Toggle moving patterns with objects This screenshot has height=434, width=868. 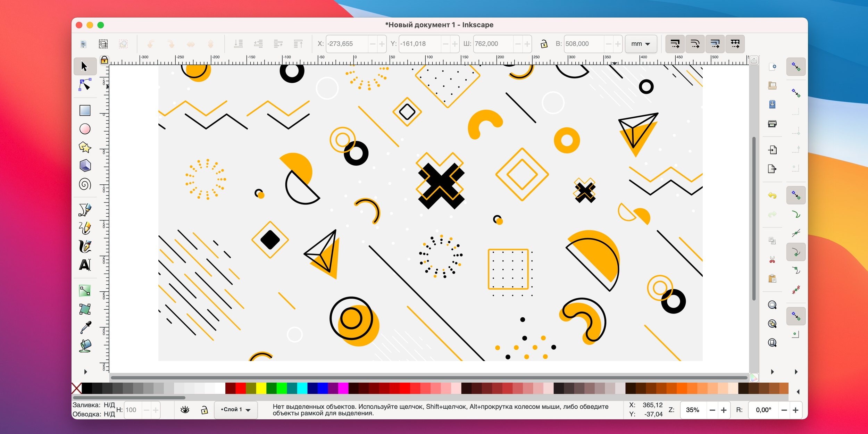pos(735,44)
